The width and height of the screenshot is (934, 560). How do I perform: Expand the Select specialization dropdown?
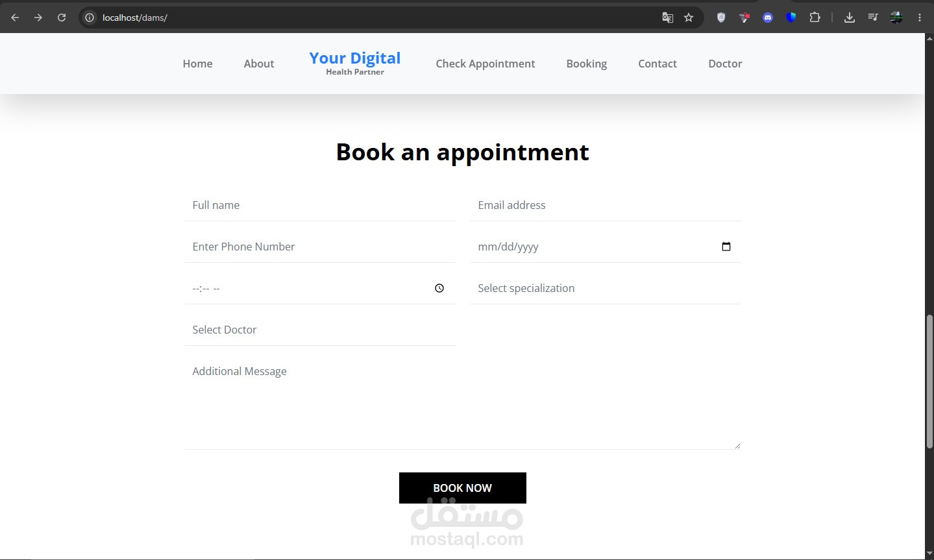click(606, 288)
